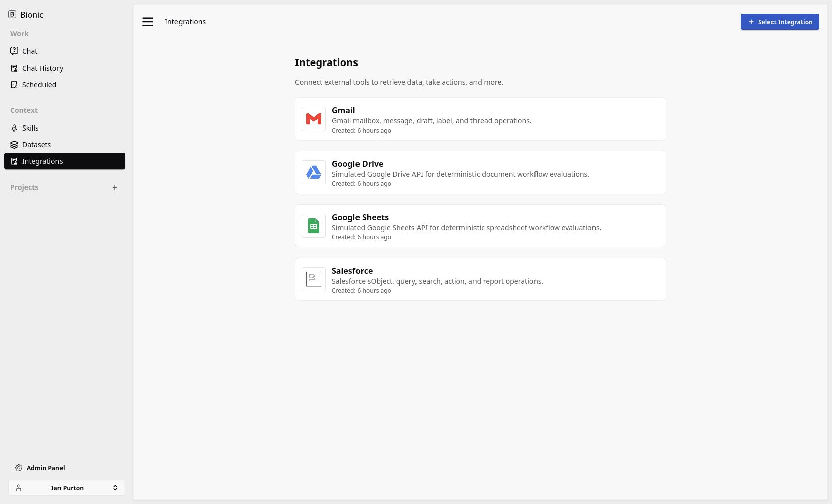Screen dimensions: 832x504
Task: Open the Admin Panel link
Action: (x=40, y=468)
